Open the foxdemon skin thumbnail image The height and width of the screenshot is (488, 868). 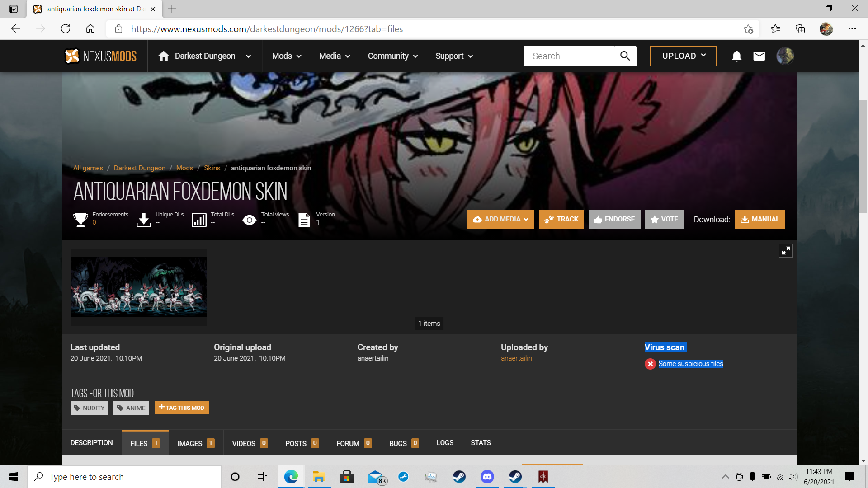tap(139, 287)
